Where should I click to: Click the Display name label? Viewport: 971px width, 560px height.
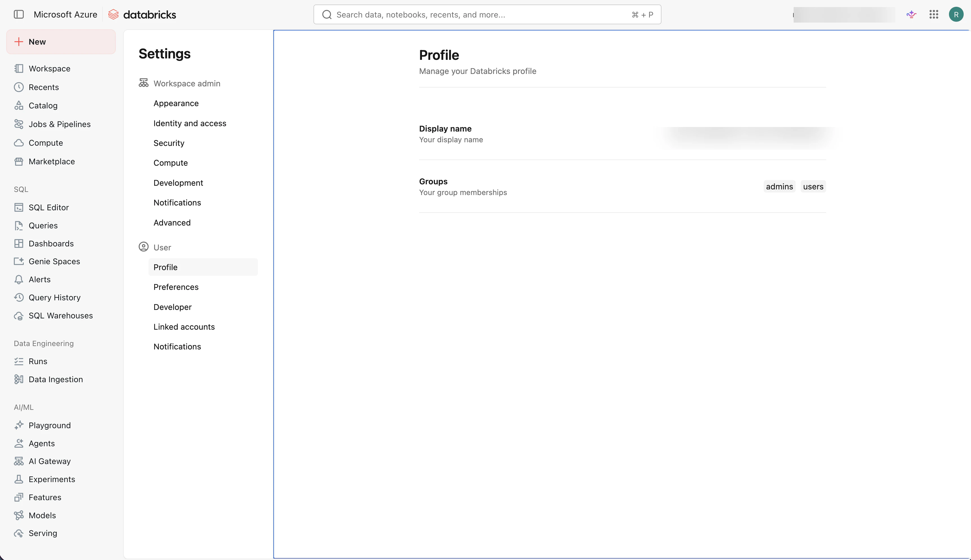pos(445,129)
